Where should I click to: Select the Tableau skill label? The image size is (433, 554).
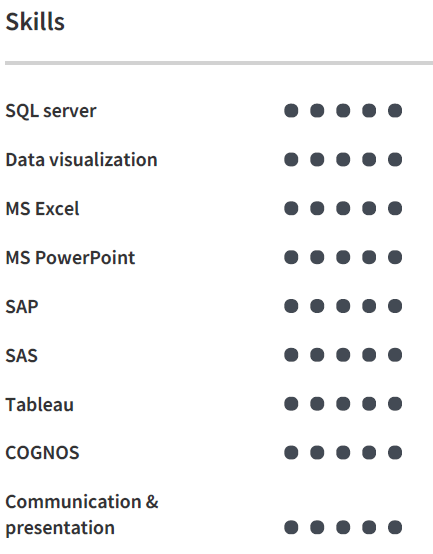[40, 404]
